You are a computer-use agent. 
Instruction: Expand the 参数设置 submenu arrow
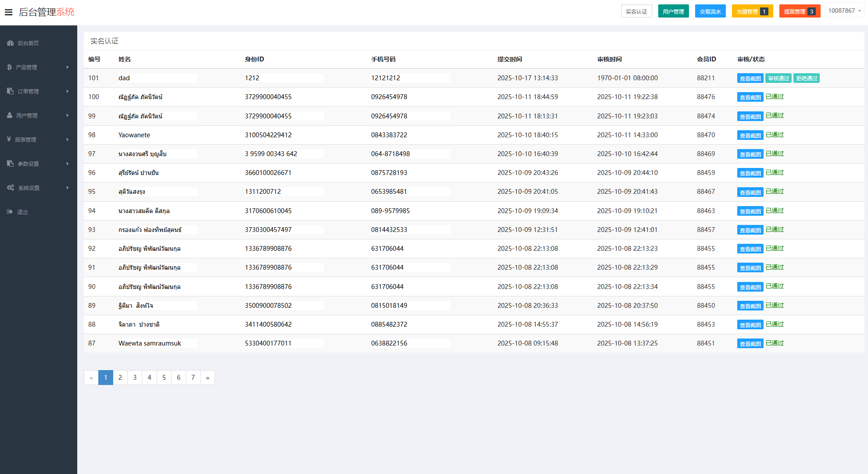pos(67,164)
